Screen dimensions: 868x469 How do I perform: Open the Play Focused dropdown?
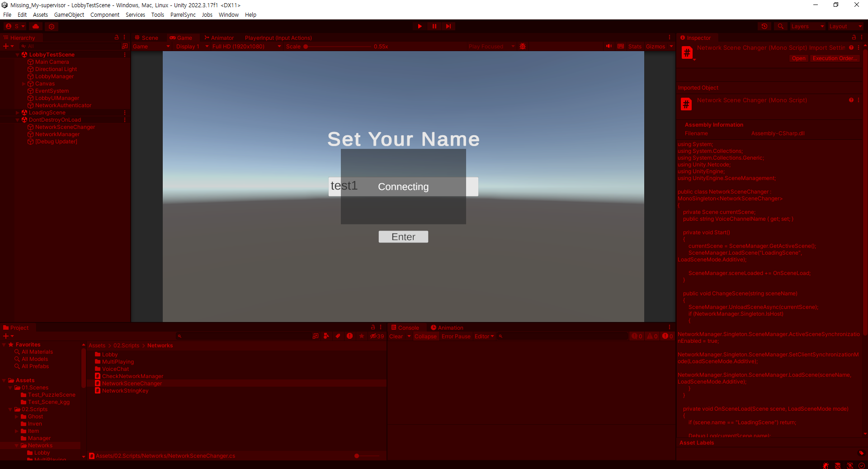pyautogui.click(x=491, y=47)
